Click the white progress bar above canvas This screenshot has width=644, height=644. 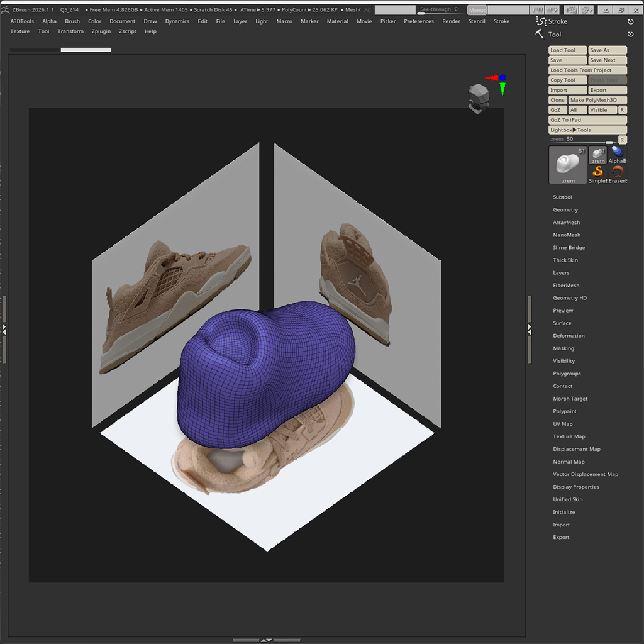86,50
